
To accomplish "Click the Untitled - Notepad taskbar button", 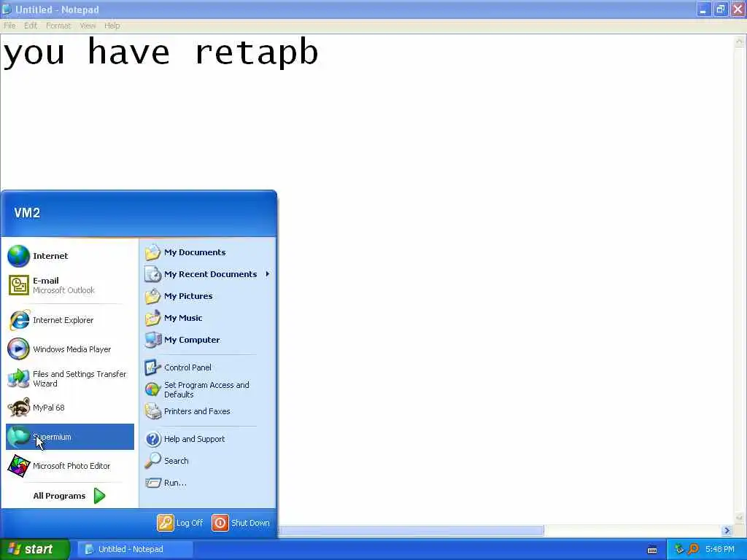I will coord(135,549).
